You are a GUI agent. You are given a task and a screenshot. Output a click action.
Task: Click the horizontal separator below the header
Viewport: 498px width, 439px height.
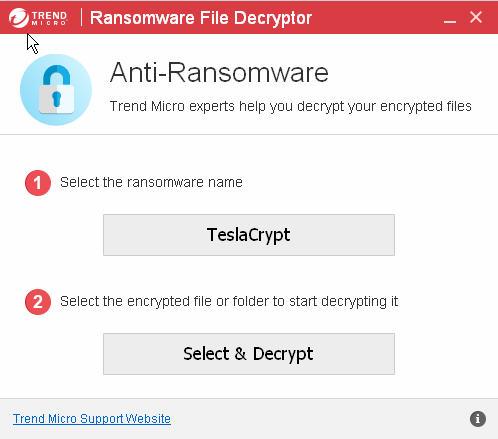(249, 134)
